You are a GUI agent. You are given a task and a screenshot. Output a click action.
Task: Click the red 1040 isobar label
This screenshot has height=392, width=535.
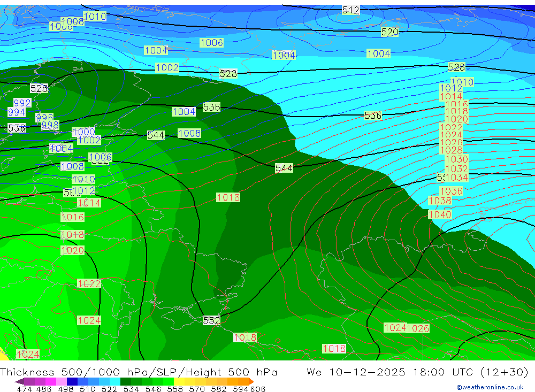point(440,214)
